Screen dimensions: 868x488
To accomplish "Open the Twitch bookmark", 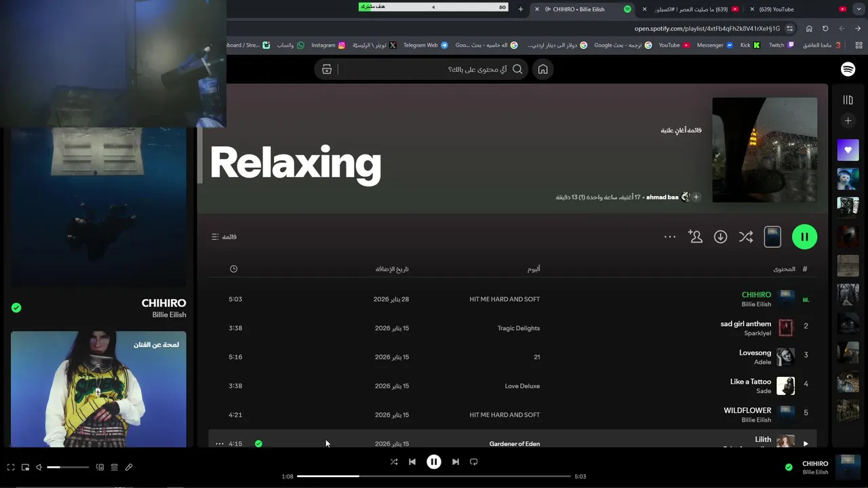I will [x=782, y=45].
